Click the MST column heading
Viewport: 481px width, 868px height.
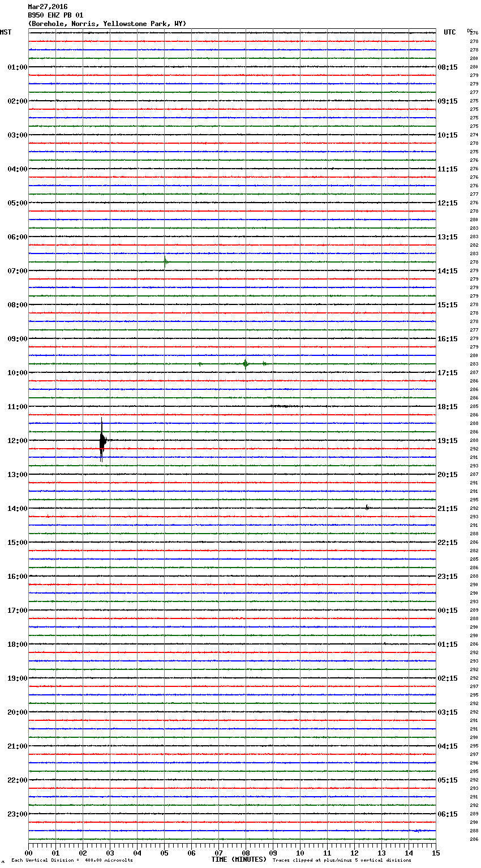(x=6, y=32)
